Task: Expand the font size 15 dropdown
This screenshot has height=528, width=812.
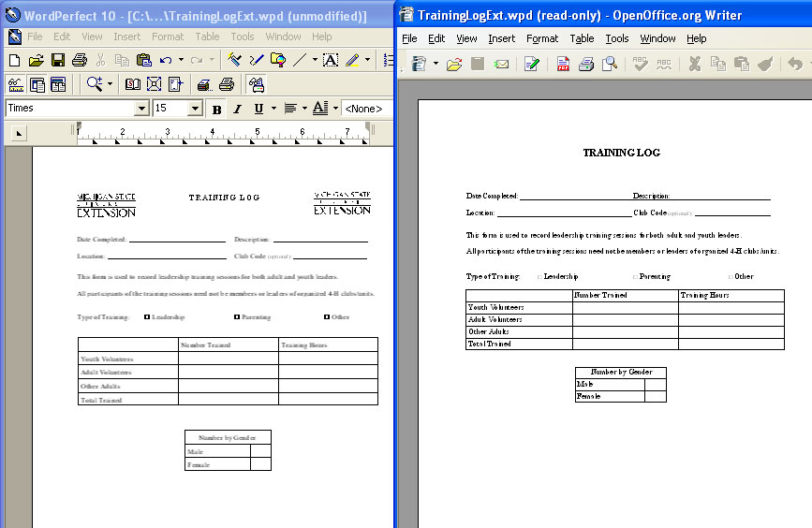Action: [195, 109]
